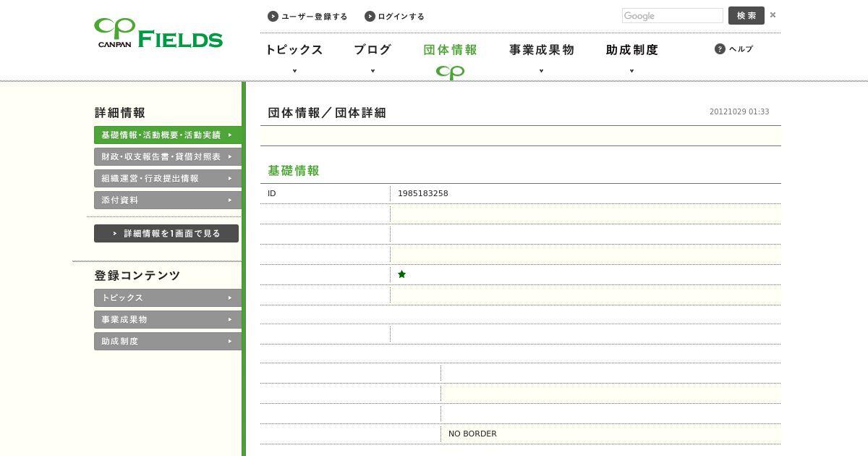Expand dropdown arrow under ブログ
Image resolution: width=868 pixels, height=456 pixels.
click(x=373, y=71)
